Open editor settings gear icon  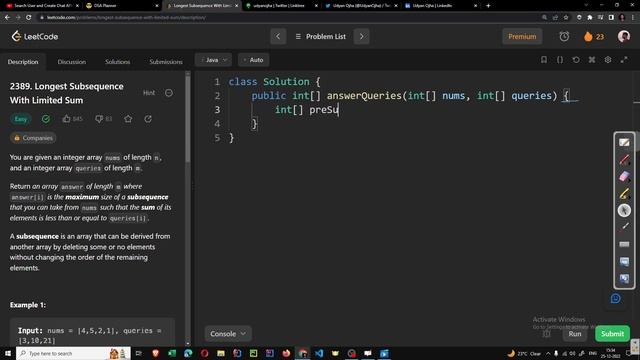[608, 60]
